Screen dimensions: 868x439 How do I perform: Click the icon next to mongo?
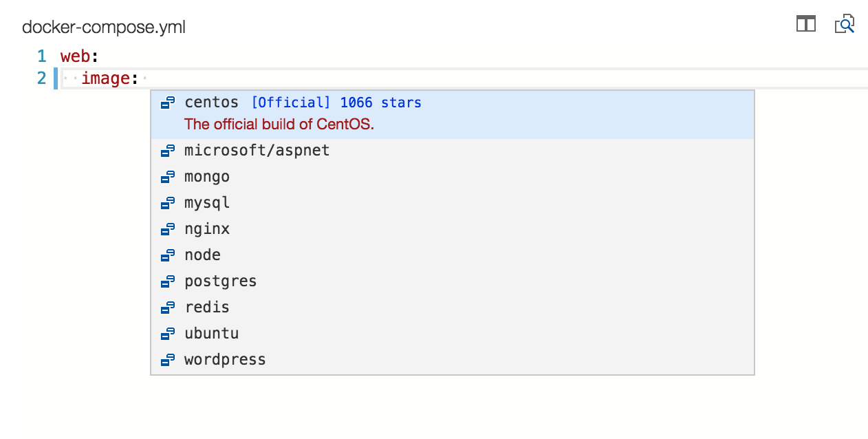pyautogui.click(x=167, y=177)
